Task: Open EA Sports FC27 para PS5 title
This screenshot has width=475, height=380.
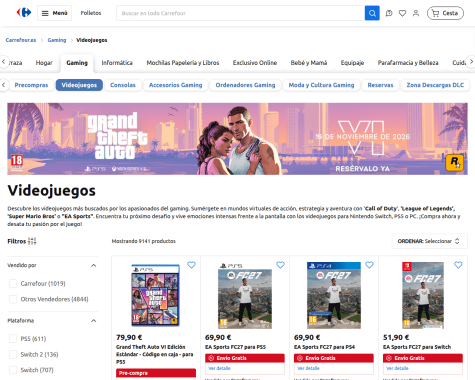Action: point(235,347)
